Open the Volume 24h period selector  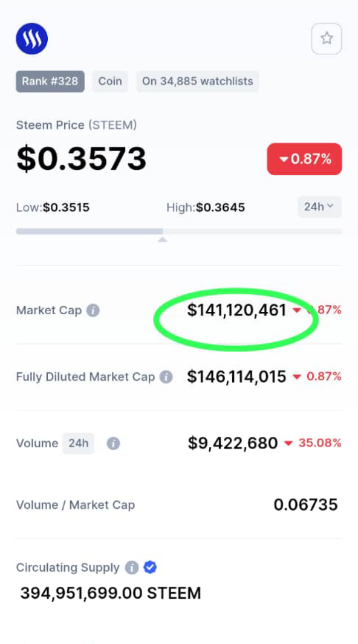tap(78, 443)
